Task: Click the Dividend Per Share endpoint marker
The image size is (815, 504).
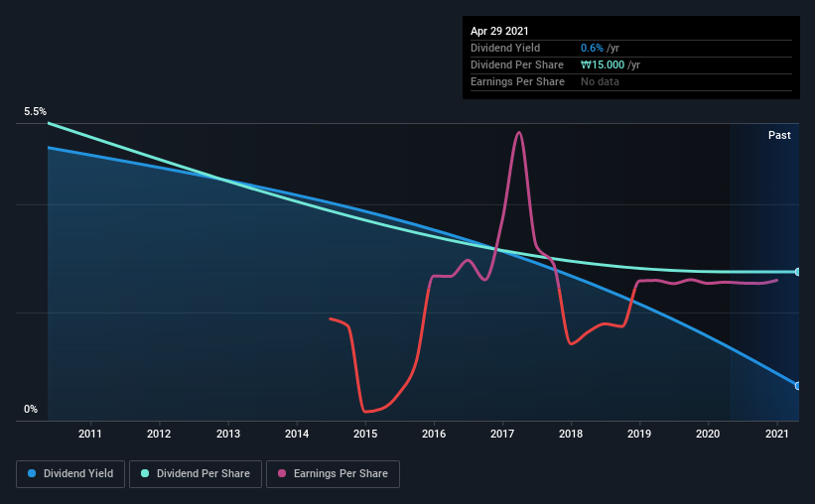Action: (x=797, y=272)
